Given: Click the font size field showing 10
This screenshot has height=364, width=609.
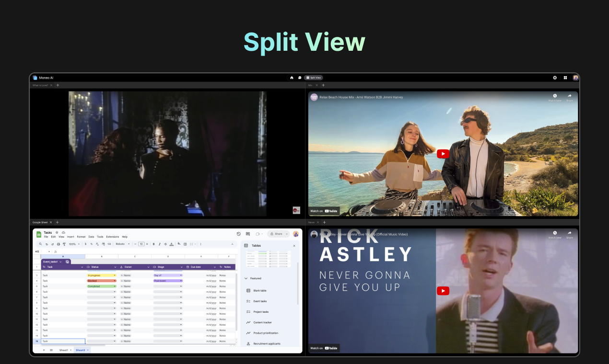Looking at the screenshot, I should point(141,244).
